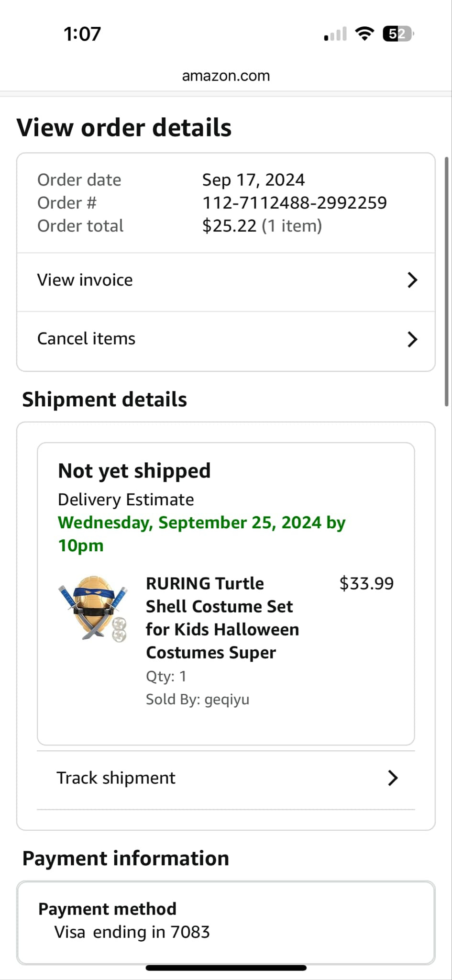The width and height of the screenshot is (452, 980).
Task: Open the RURING Turtle Shell Costume product link
Action: [222, 618]
